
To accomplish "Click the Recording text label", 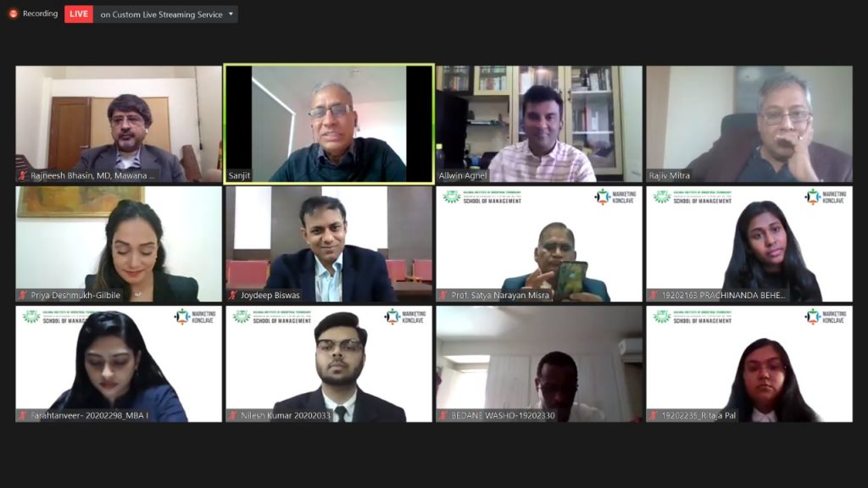I will 40,14.
